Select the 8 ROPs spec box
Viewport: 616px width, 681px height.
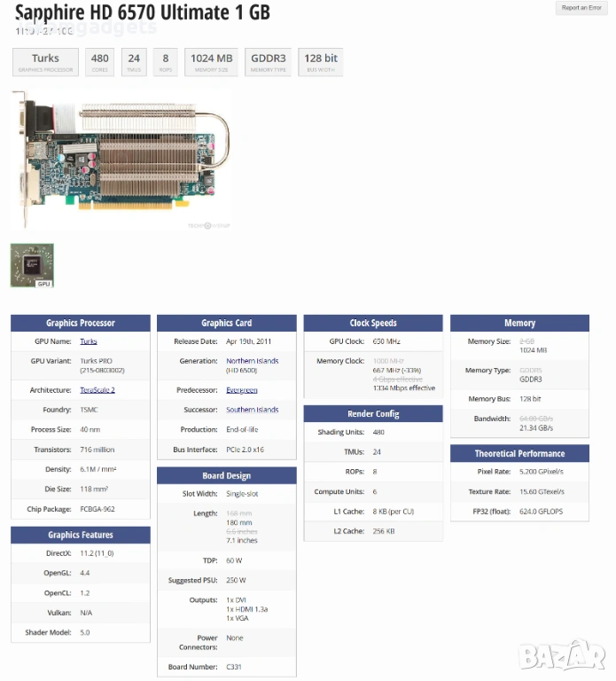166,62
